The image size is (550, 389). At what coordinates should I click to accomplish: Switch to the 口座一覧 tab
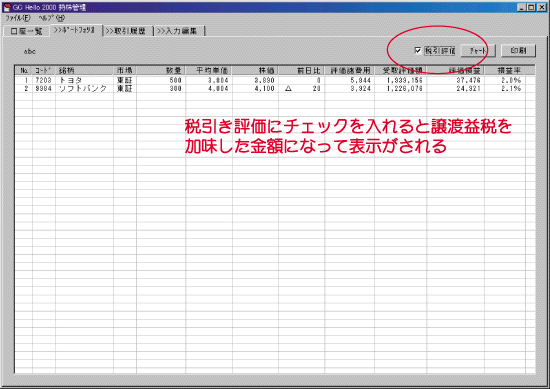(x=27, y=31)
